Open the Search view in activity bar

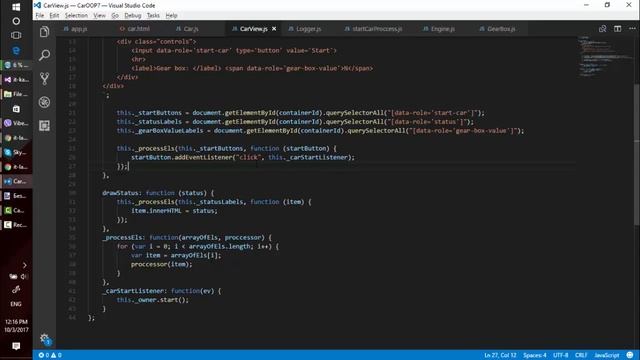click(44, 55)
